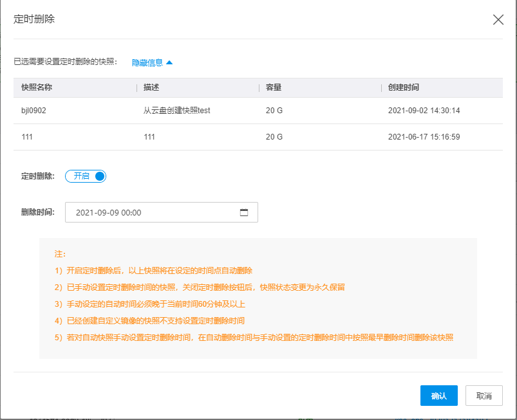Click note 3 about 60分钟 restriction
This screenshot has height=420, width=517.
click(x=150, y=304)
